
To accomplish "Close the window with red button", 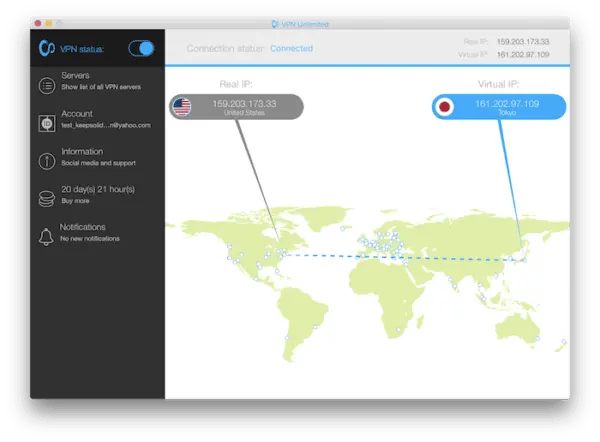I will tap(38, 23).
